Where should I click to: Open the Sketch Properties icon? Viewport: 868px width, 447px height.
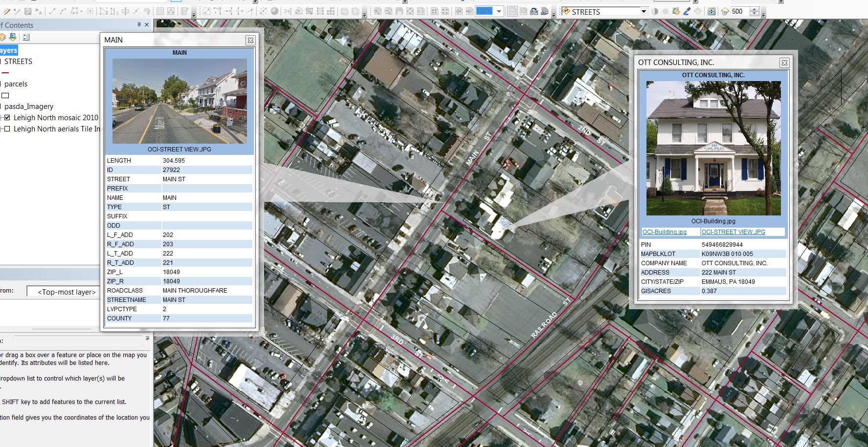click(171, 11)
